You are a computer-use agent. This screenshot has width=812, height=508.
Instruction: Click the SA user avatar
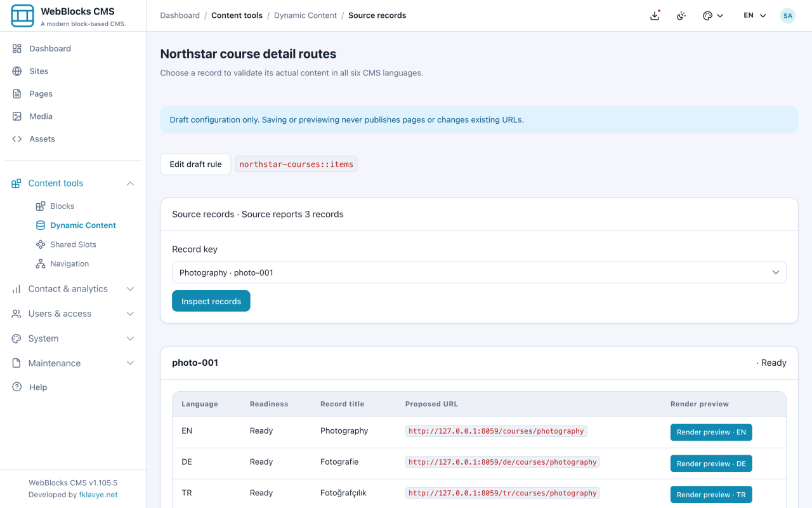[788, 15]
